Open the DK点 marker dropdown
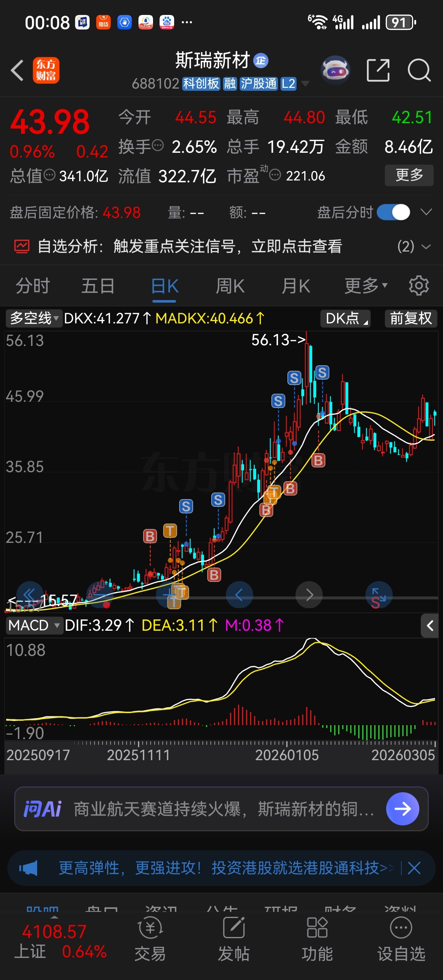 [x=345, y=318]
